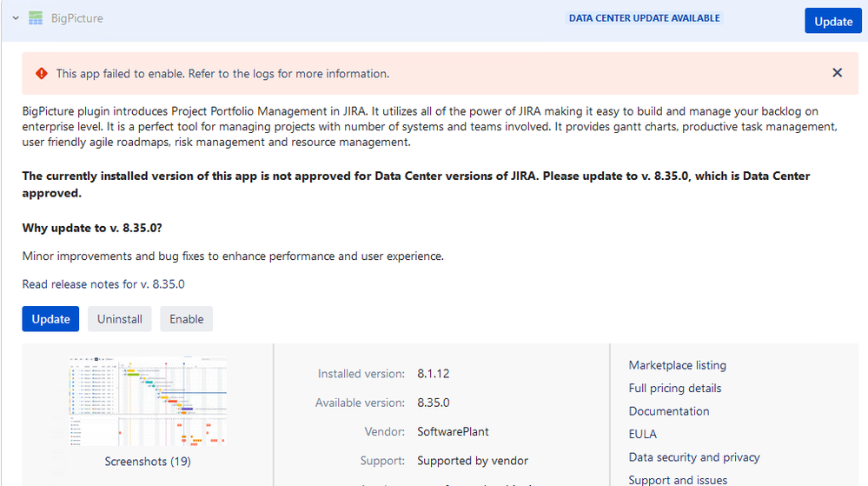Viewport: 868px width, 486px height.
Task: Collapse the BigPicture app row chevron
Action: click(x=16, y=18)
